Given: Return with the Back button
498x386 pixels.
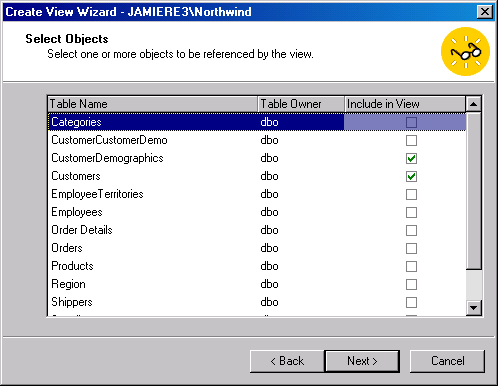Looking at the screenshot, I should [x=287, y=361].
